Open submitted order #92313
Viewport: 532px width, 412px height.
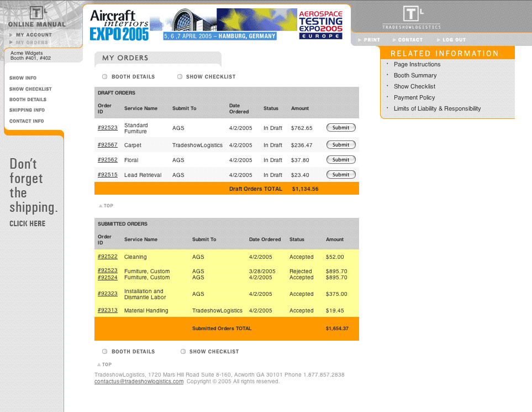pos(108,310)
